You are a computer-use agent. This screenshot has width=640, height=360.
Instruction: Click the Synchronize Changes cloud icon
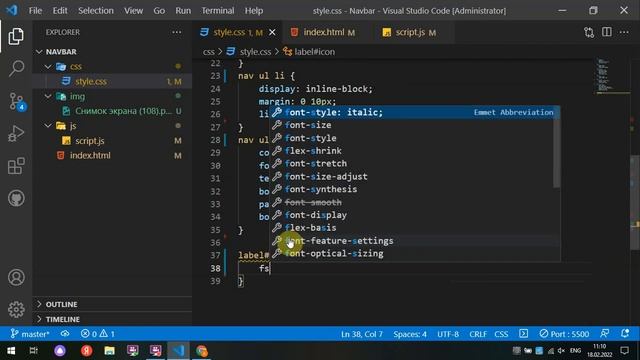65,334
